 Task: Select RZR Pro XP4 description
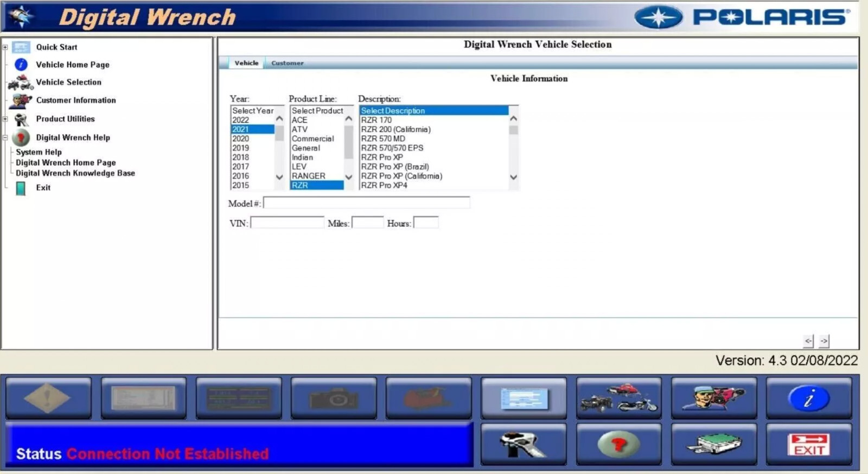point(434,185)
